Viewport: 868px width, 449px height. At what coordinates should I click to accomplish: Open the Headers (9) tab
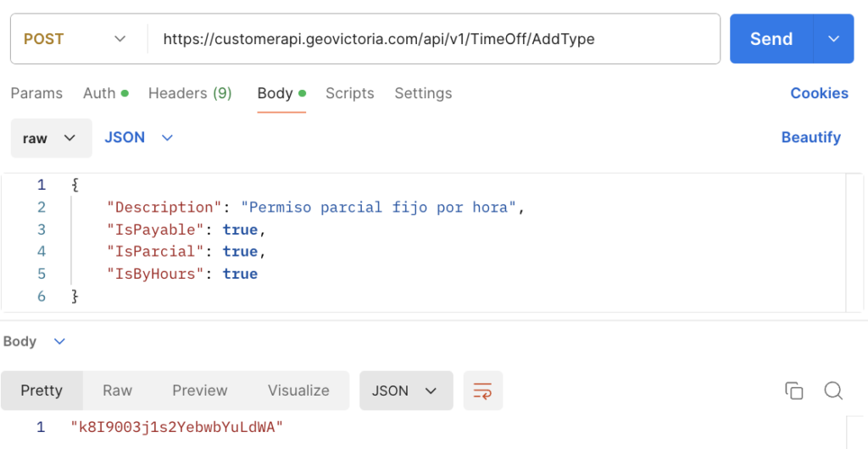(190, 93)
